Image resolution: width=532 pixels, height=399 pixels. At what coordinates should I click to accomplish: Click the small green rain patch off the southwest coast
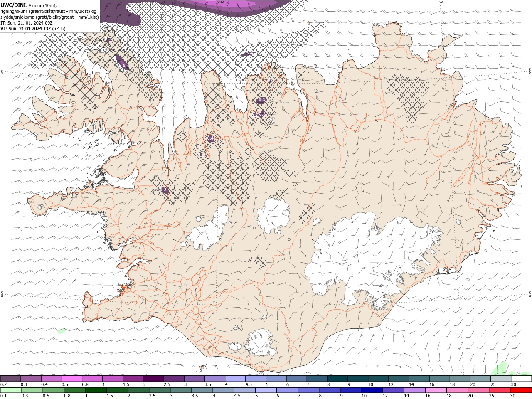62,331
